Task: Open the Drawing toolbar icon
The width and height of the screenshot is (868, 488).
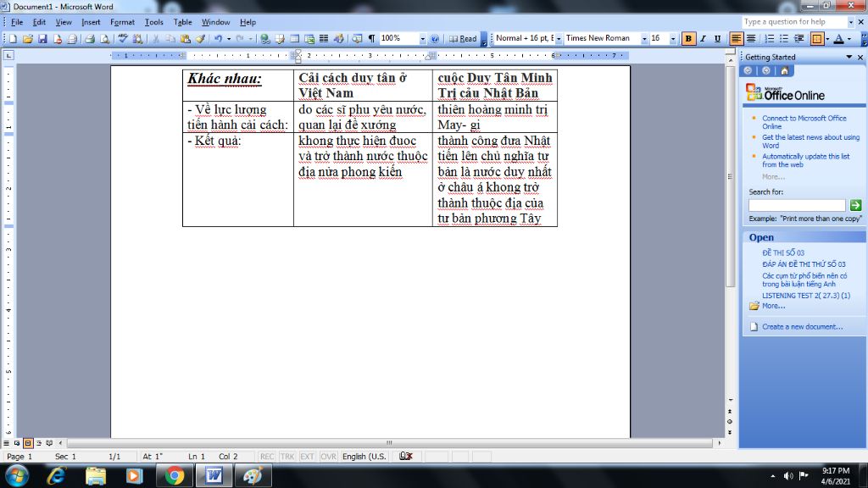Action: (339, 39)
